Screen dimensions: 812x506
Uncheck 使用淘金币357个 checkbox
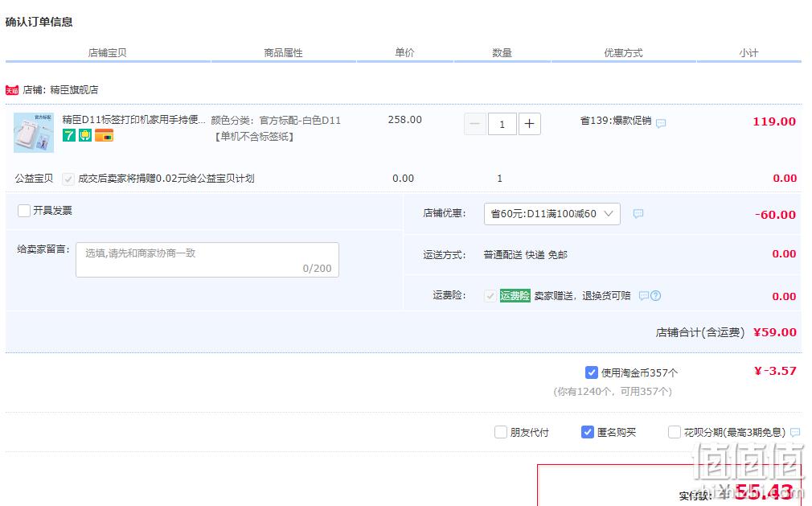click(x=592, y=372)
